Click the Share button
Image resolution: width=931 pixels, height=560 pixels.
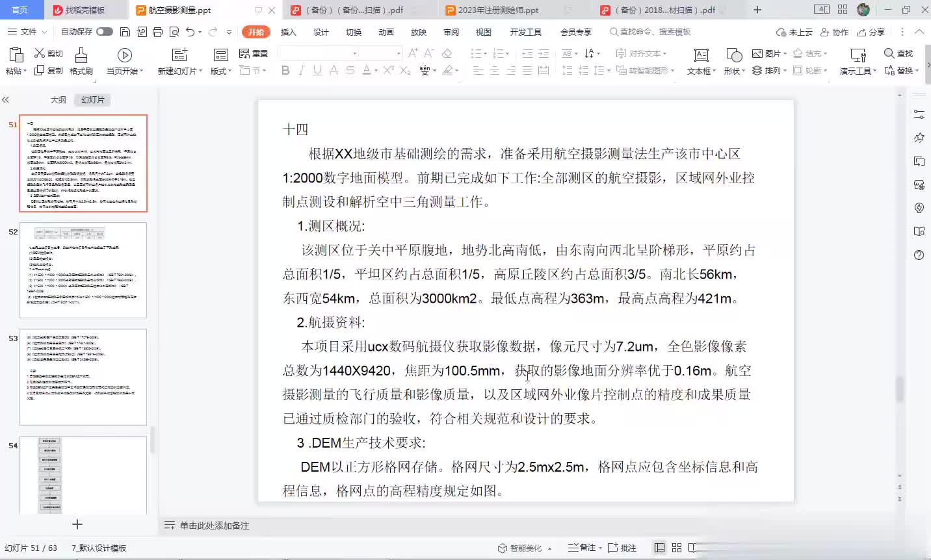click(871, 32)
